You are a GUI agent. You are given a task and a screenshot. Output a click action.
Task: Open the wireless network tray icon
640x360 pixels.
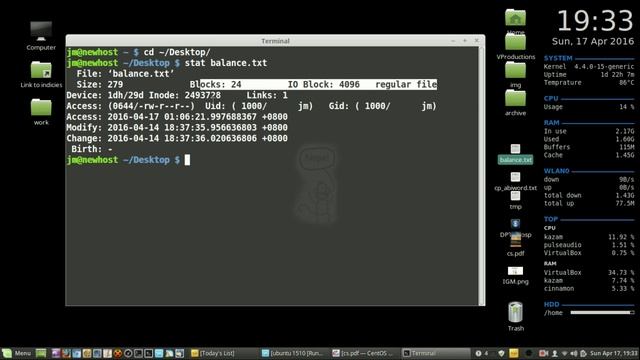pyautogui.click(x=564, y=353)
